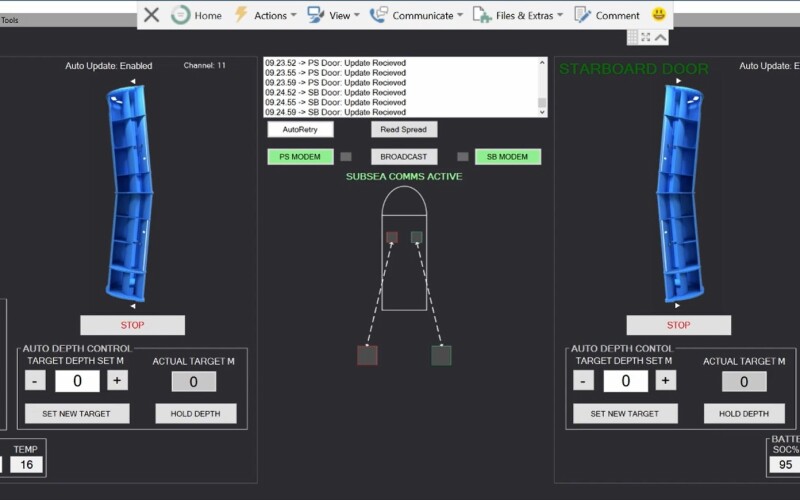
Task: Click the TeamViewer Home icon
Action: coord(181,15)
